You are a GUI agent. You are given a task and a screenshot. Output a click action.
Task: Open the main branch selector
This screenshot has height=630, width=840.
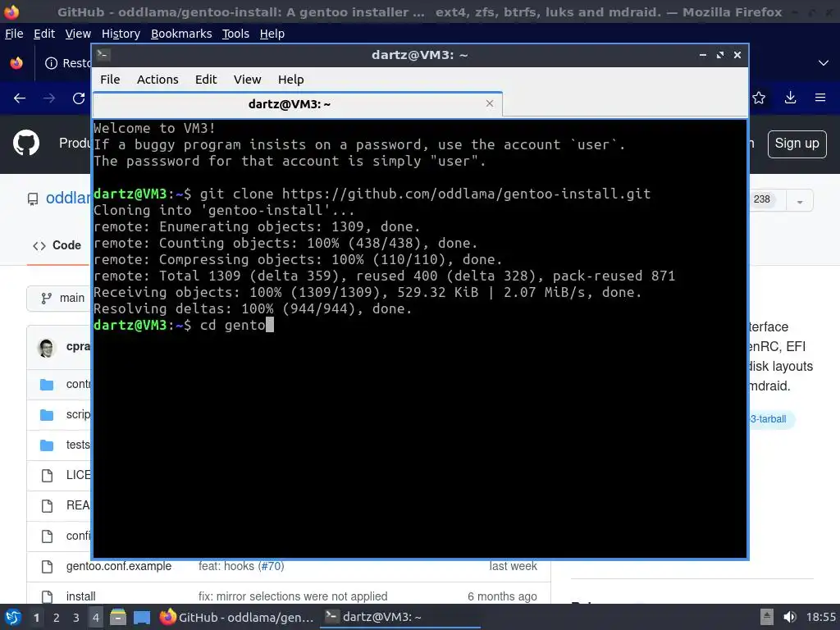[59, 298]
